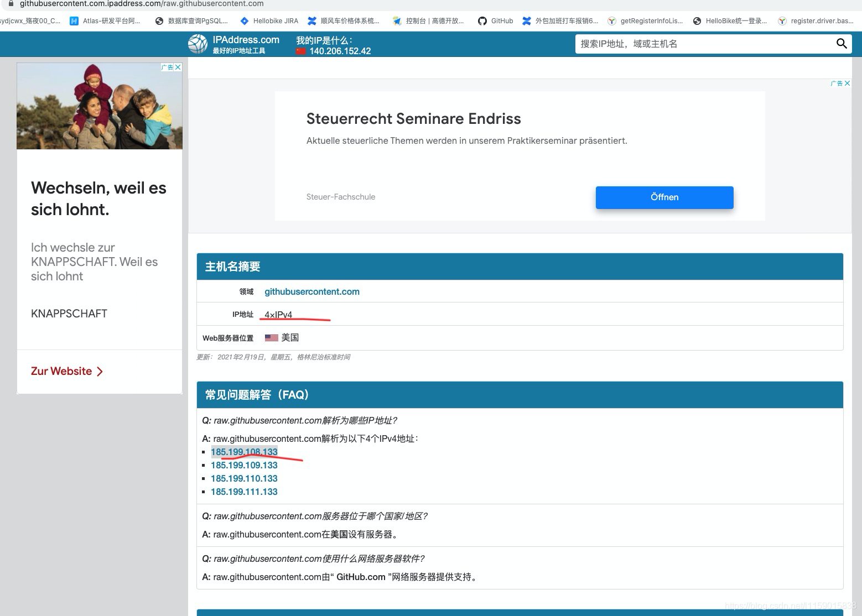Open the 顺风车价格体系统 bookmark

344,21
